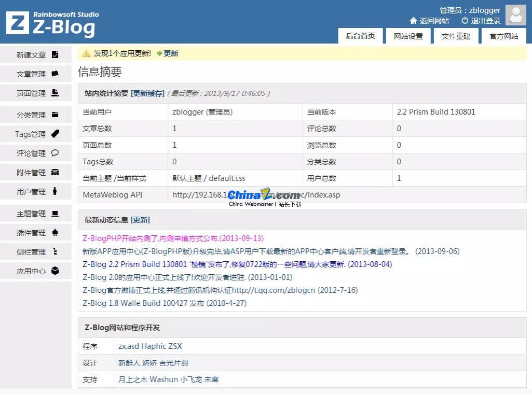Click the 用户管理 person icon
This screenshot has height=395, width=532.
coord(55,191)
